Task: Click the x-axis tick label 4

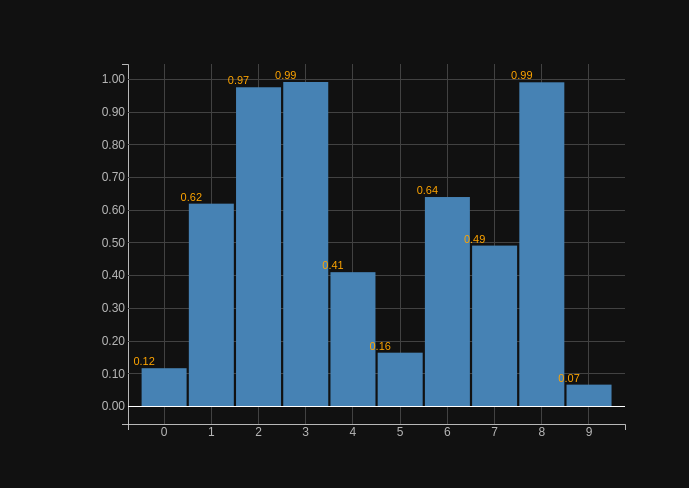Action: coord(353,432)
